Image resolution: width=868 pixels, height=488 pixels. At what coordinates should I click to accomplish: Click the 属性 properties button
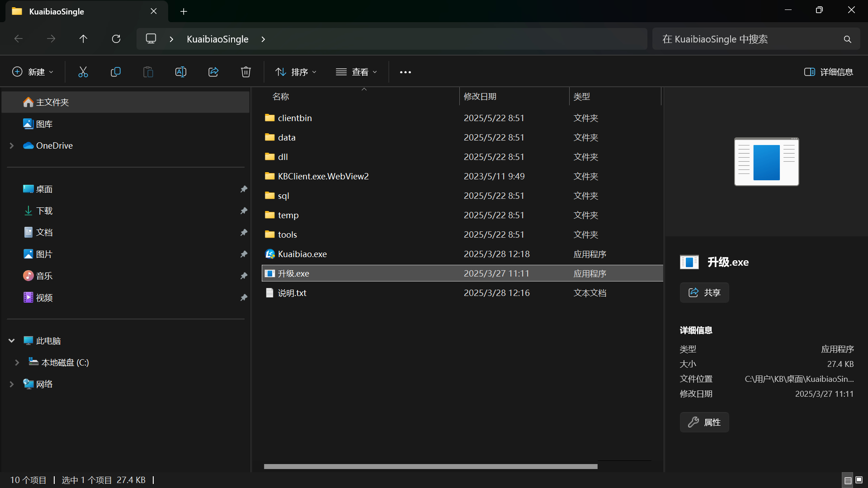coord(704,422)
